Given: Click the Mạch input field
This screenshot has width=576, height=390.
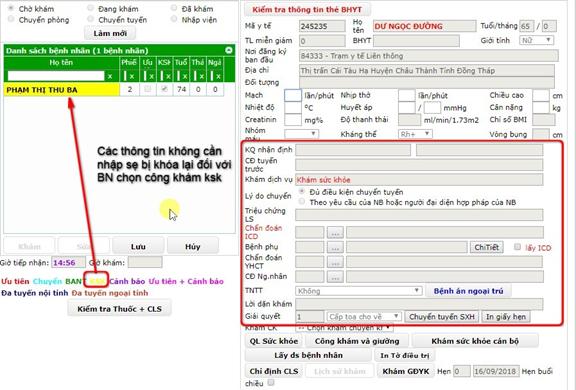Looking at the screenshot, I should tap(293, 95).
